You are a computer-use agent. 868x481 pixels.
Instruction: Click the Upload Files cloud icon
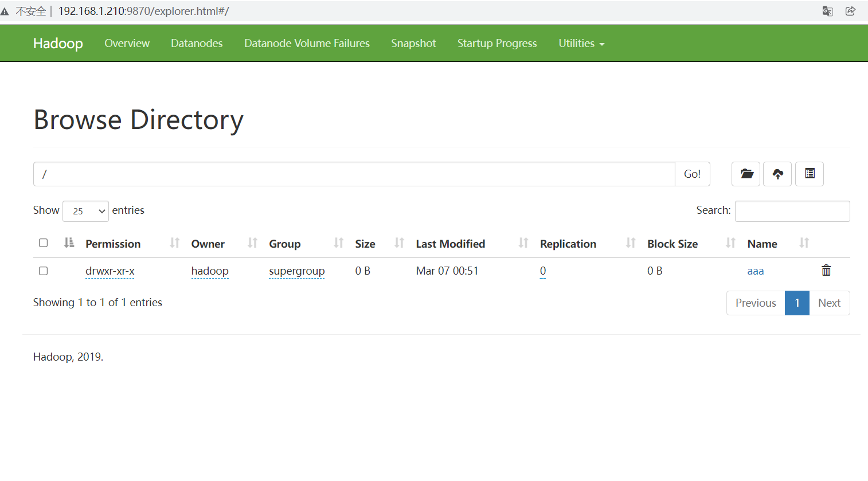pyautogui.click(x=777, y=174)
